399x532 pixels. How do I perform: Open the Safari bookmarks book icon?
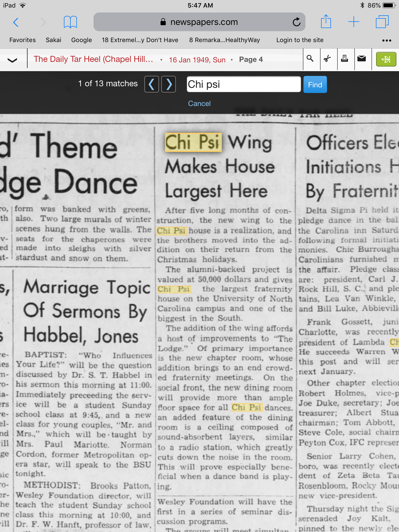[70, 22]
